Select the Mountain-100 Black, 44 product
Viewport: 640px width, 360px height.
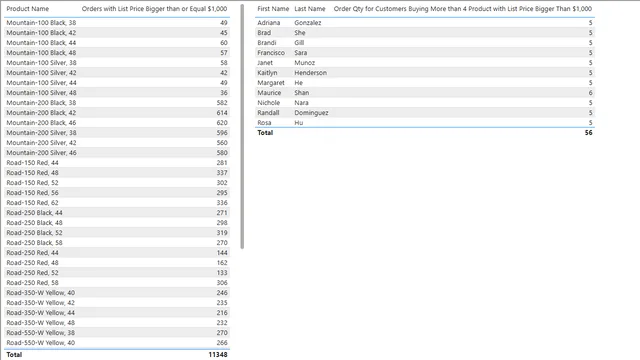click(x=41, y=42)
